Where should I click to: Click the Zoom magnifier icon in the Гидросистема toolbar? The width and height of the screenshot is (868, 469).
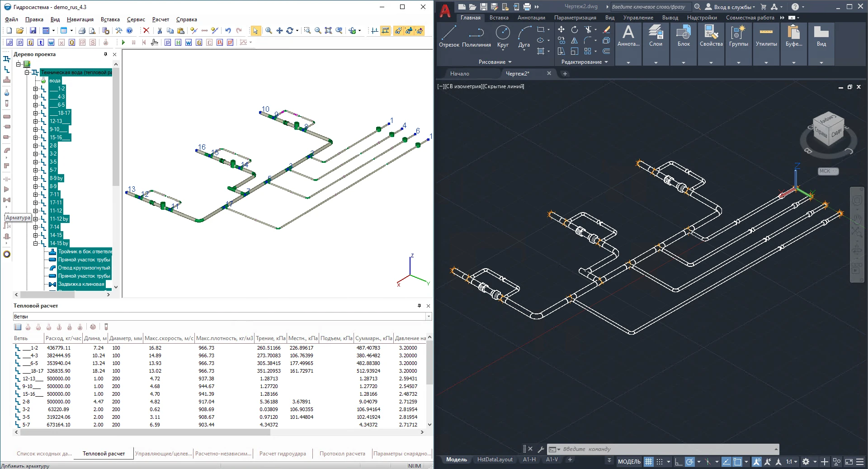click(269, 31)
